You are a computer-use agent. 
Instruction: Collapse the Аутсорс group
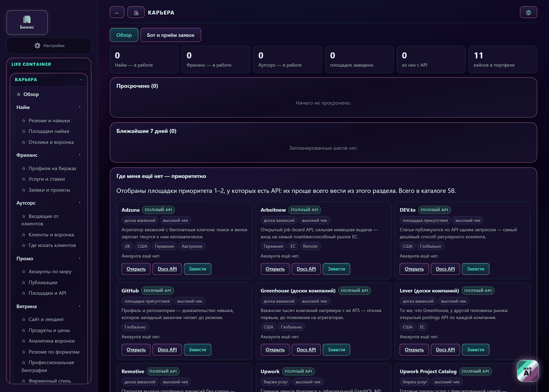pyautogui.click(x=80, y=203)
